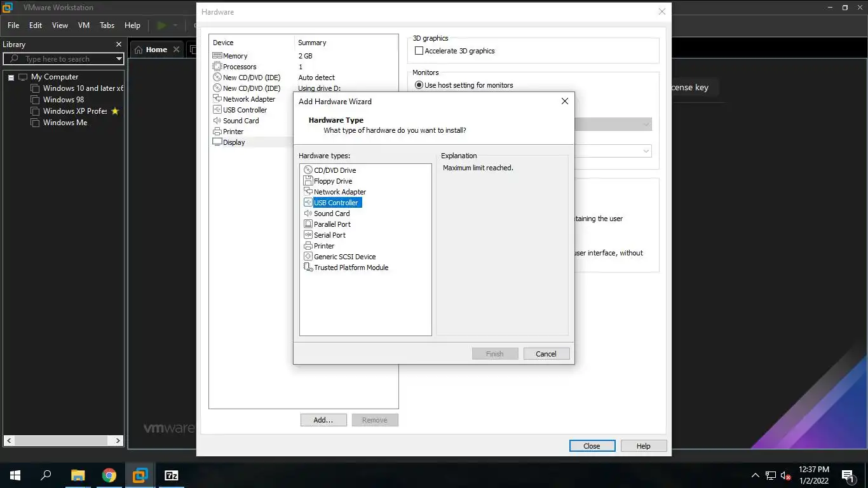This screenshot has height=488, width=868.
Task: Click the volume muted tray icon
Action: coord(786,475)
